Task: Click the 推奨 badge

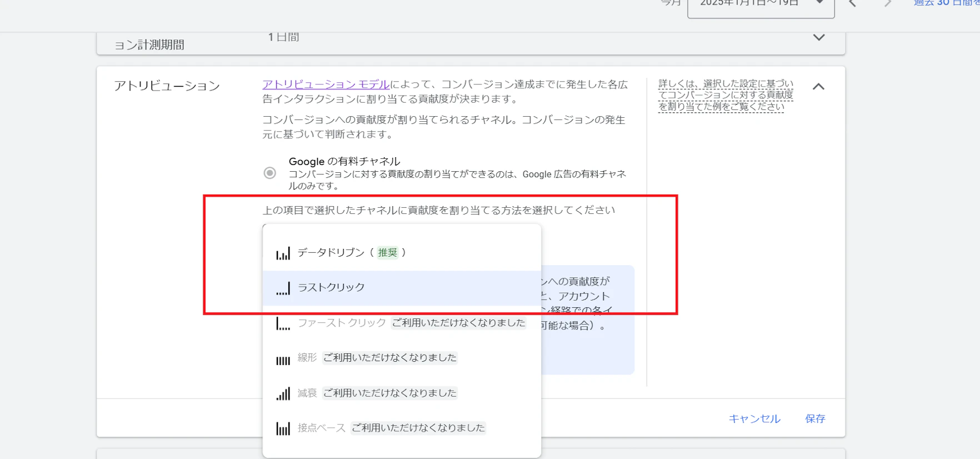Action: pos(388,253)
